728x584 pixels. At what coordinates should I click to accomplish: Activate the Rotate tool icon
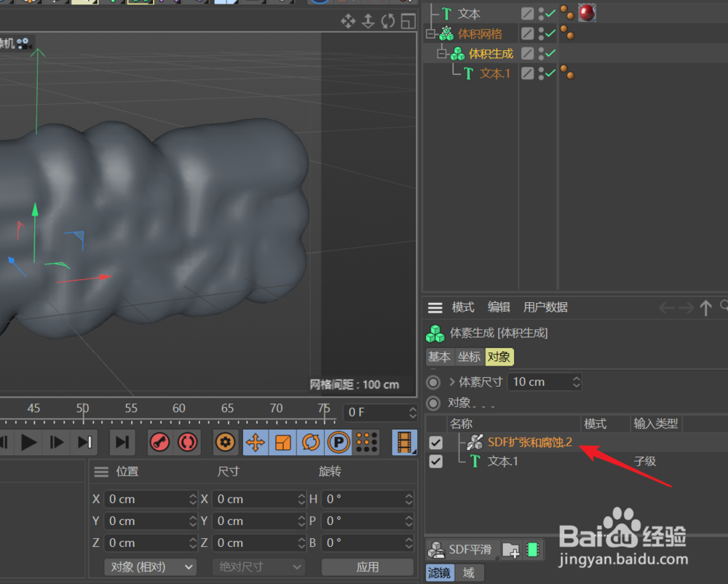[311, 442]
